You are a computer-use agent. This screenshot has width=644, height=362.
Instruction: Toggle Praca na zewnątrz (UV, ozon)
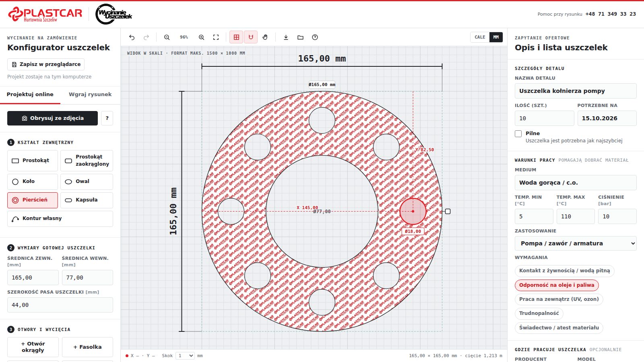[559, 299]
